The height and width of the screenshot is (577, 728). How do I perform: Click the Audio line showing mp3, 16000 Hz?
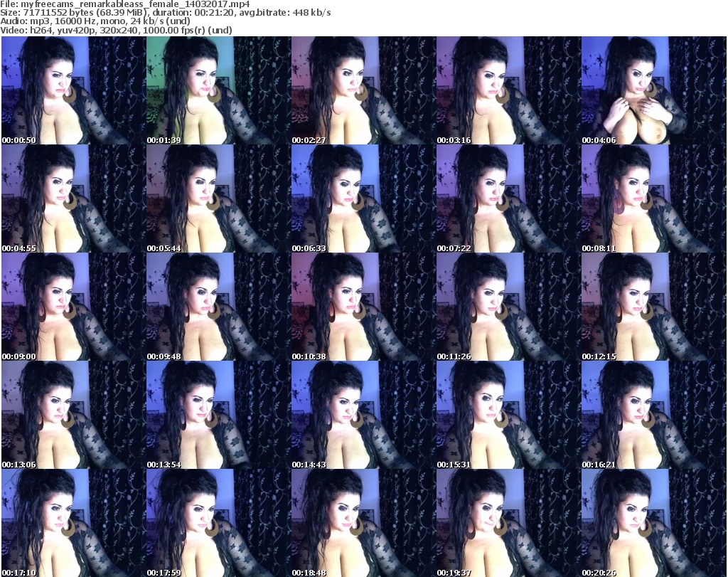coord(96,21)
